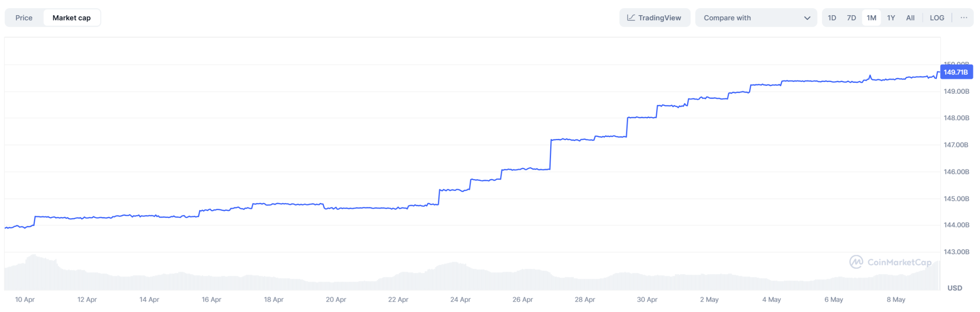Set chart range to 1D
The width and height of the screenshot is (980, 312).
click(x=832, y=18)
